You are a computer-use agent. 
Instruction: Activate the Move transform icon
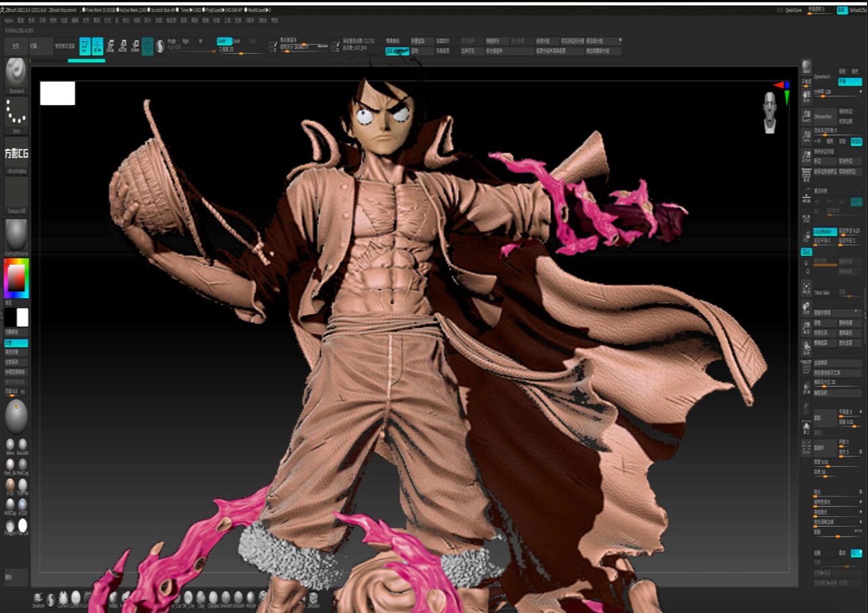click(110, 46)
